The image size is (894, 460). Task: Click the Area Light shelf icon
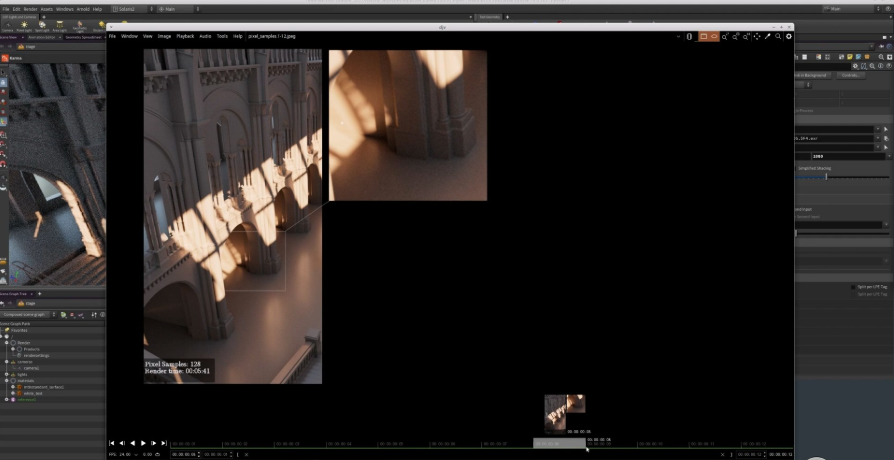pos(59,26)
